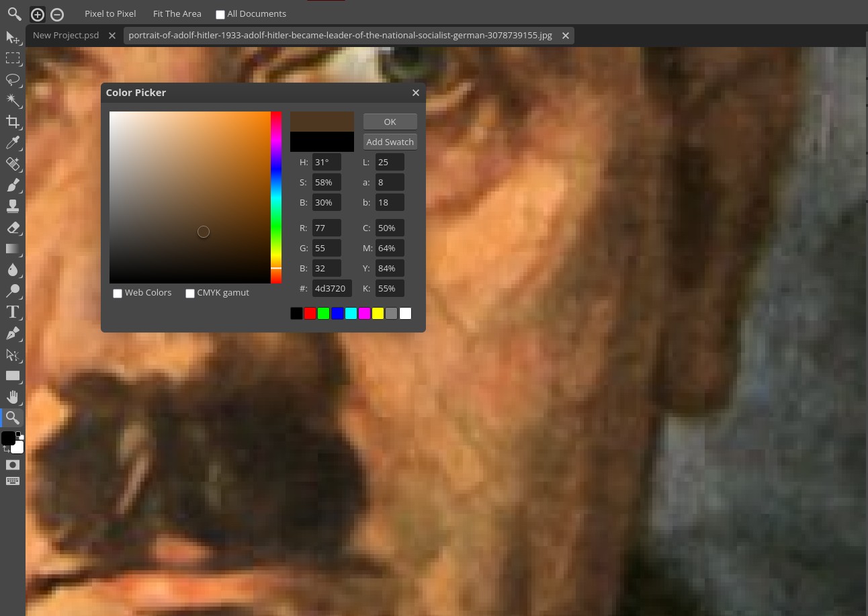The image size is (868, 616).
Task: Choose the white preset swatch
Action: (x=405, y=313)
